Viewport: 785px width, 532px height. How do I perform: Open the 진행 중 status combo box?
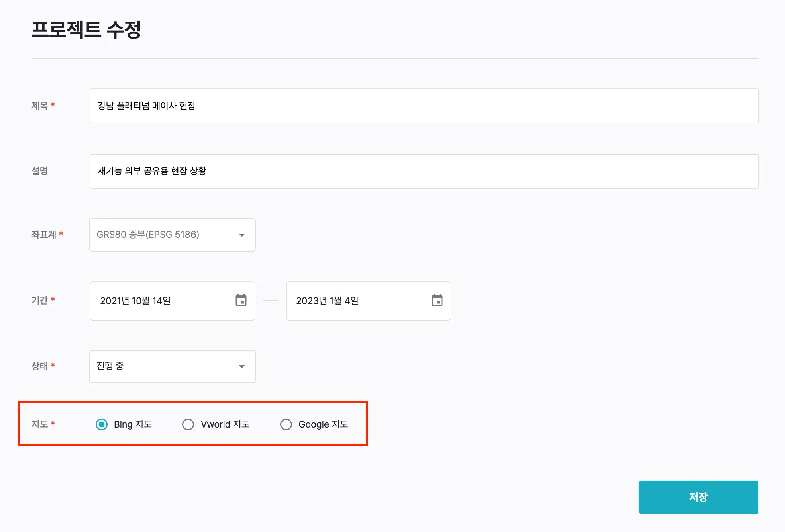(x=159, y=366)
